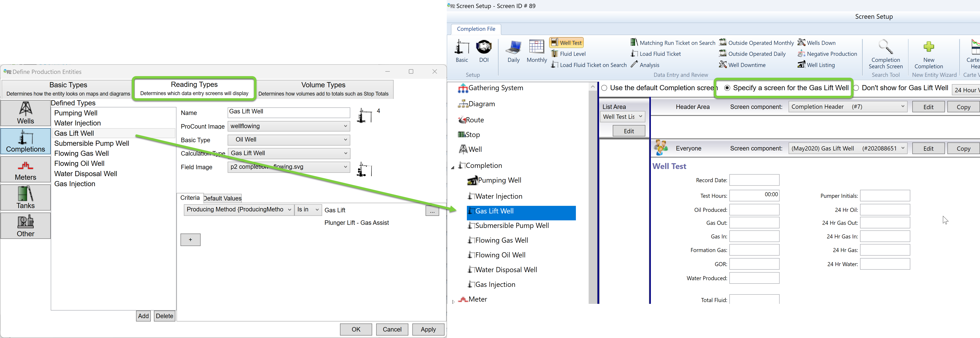Select Don't show for Gas Lift Well
The image size is (980, 338).
pyautogui.click(x=856, y=88)
